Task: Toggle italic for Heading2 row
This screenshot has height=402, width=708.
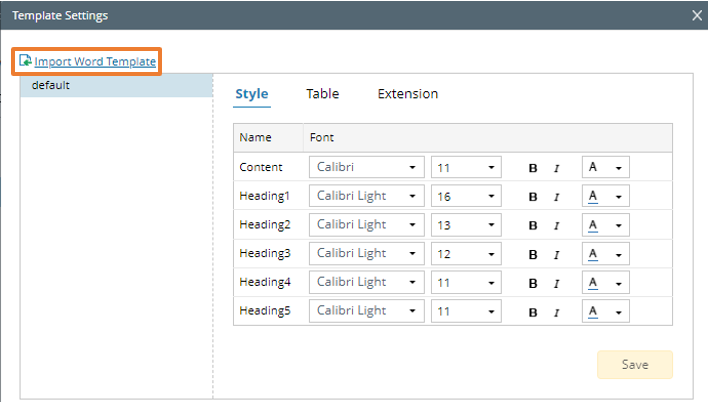Action: point(557,225)
